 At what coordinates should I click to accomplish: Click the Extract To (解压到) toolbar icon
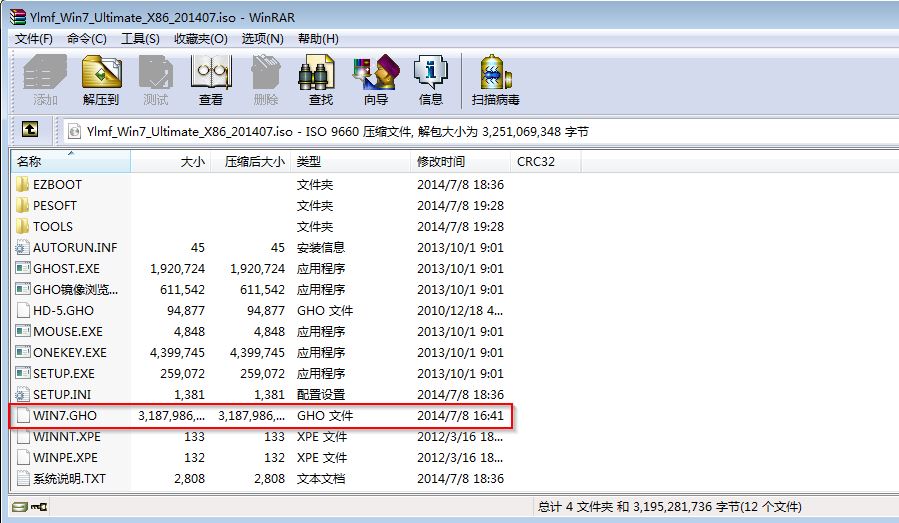point(101,72)
